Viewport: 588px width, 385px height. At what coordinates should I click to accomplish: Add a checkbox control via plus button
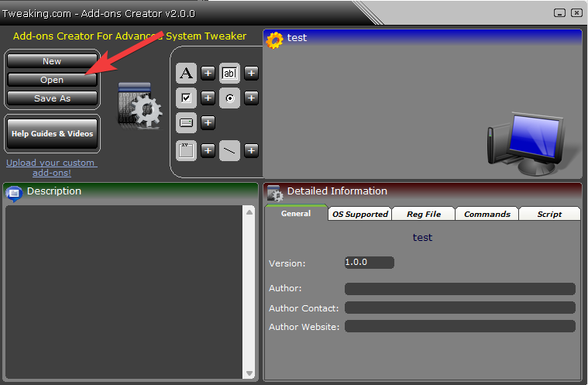point(208,98)
